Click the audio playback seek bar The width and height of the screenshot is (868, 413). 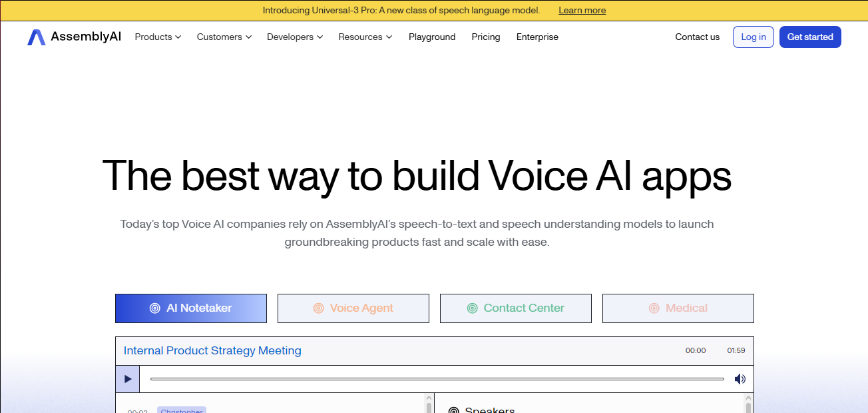tap(437, 378)
